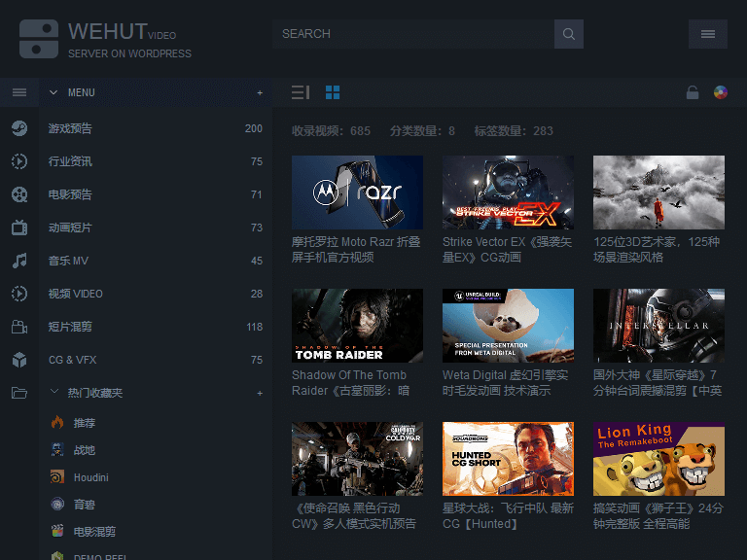This screenshot has width=747, height=560.
Task: Click the Steam icon in sidebar
Action: [19, 128]
